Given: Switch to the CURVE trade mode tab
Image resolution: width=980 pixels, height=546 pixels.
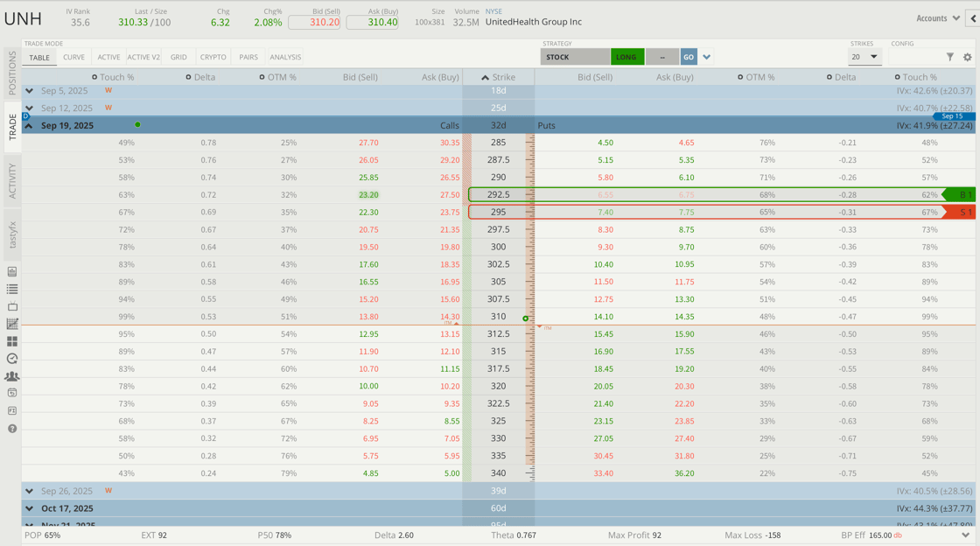Looking at the screenshot, I should [x=73, y=57].
